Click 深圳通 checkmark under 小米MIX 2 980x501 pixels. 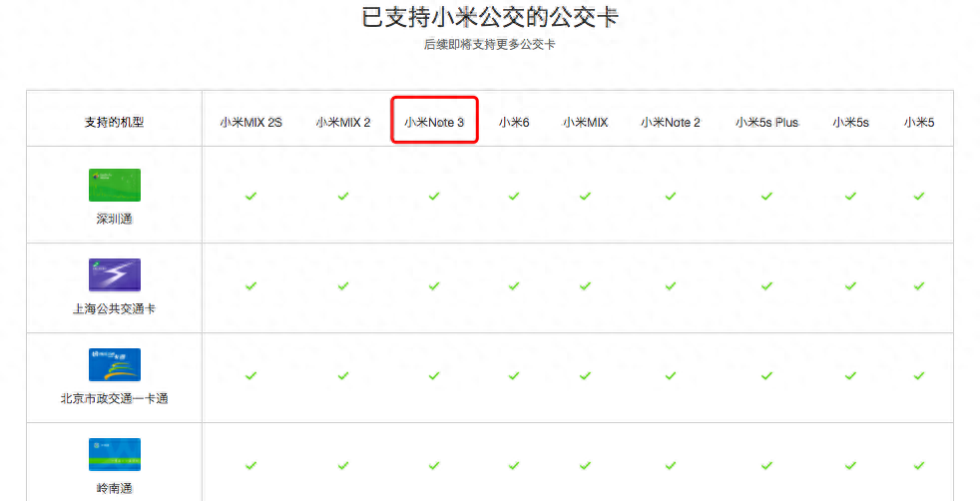[343, 197]
